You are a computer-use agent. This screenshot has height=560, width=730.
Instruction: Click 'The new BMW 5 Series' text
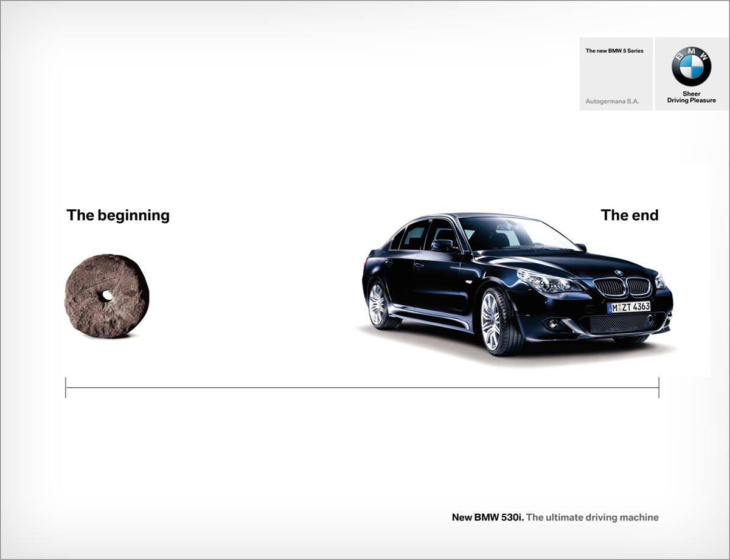click(614, 51)
